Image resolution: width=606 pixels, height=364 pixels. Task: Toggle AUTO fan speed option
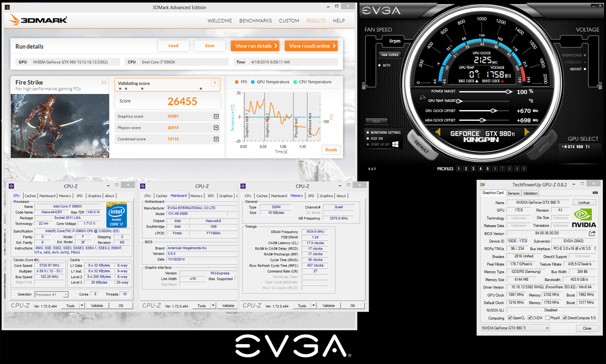(x=380, y=65)
